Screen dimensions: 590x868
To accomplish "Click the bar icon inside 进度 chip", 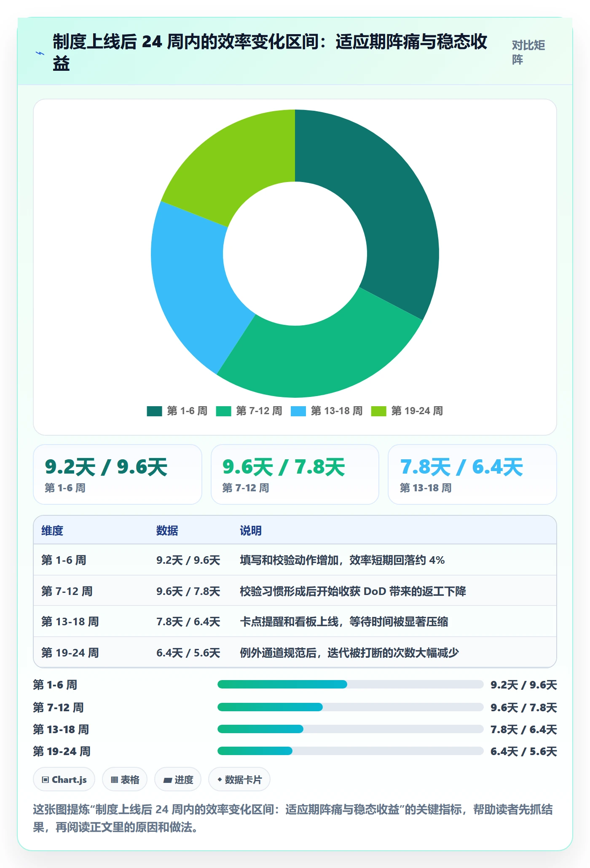I will pyautogui.click(x=167, y=780).
